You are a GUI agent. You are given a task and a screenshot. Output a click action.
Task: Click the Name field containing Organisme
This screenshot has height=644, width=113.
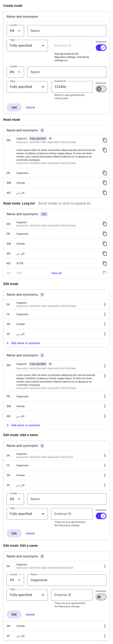[67, 580]
